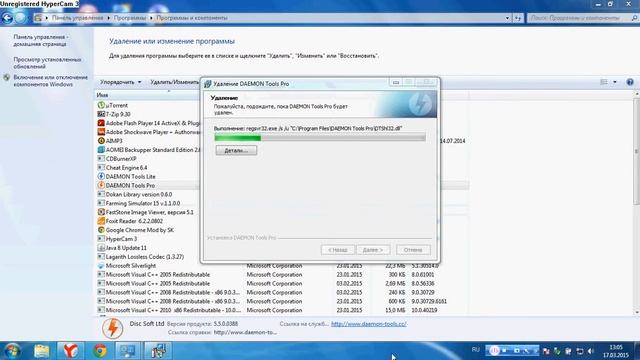The image size is (640, 360).
Task: Click the Удалить/Изменить toolbar command
Action: click(174, 82)
